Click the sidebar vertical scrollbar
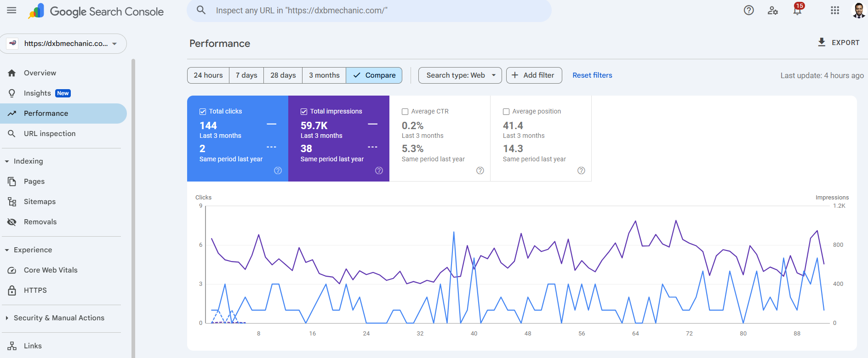Viewport: 868px width, 358px height. tap(133, 207)
